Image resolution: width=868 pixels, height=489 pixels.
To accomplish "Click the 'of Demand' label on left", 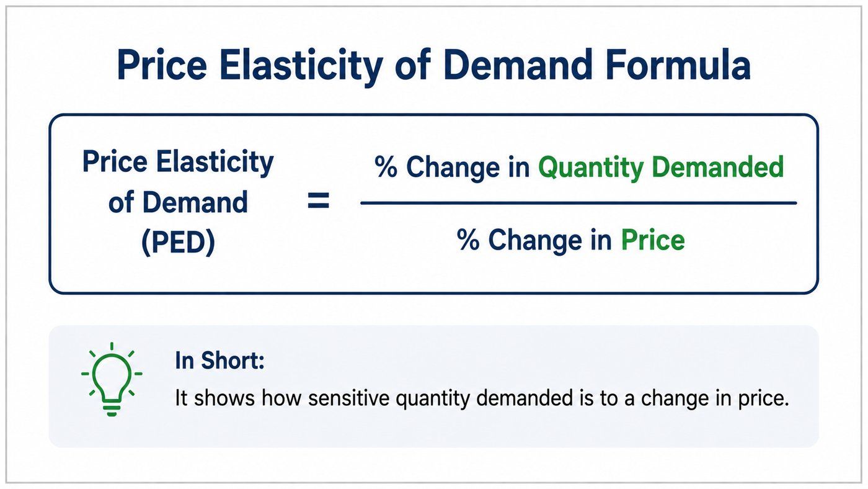I will point(178,202).
